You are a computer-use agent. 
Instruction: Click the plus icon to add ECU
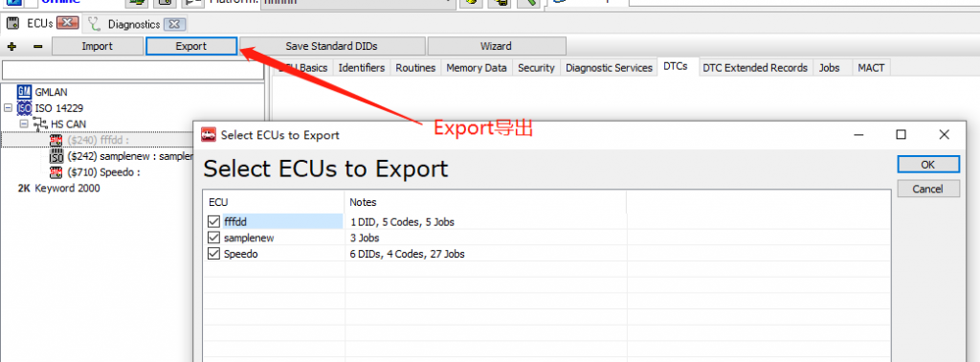11,46
